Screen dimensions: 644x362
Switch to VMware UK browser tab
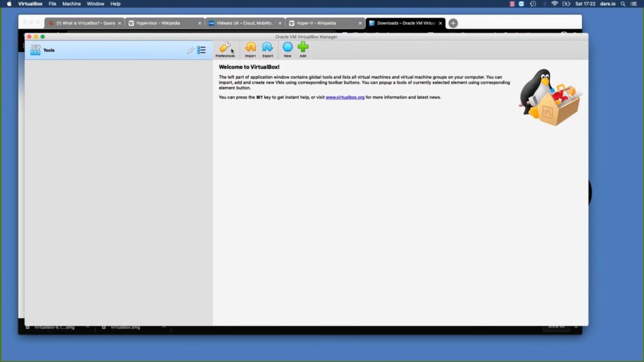coord(245,23)
